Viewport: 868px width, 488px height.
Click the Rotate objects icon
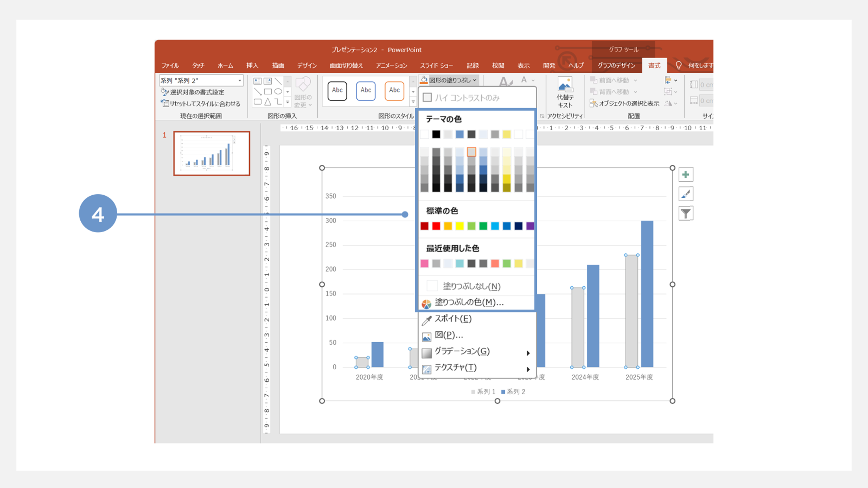pyautogui.click(x=668, y=103)
